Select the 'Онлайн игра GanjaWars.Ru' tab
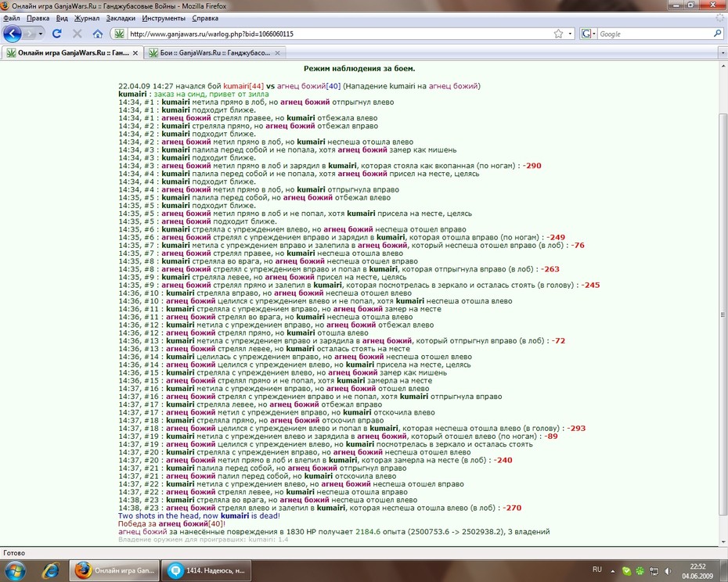The width and height of the screenshot is (728, 582). click(x=72, y=53)
